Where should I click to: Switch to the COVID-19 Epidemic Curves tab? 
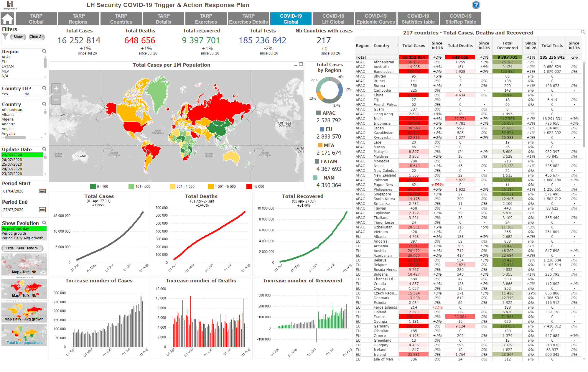tap(375, 19)
